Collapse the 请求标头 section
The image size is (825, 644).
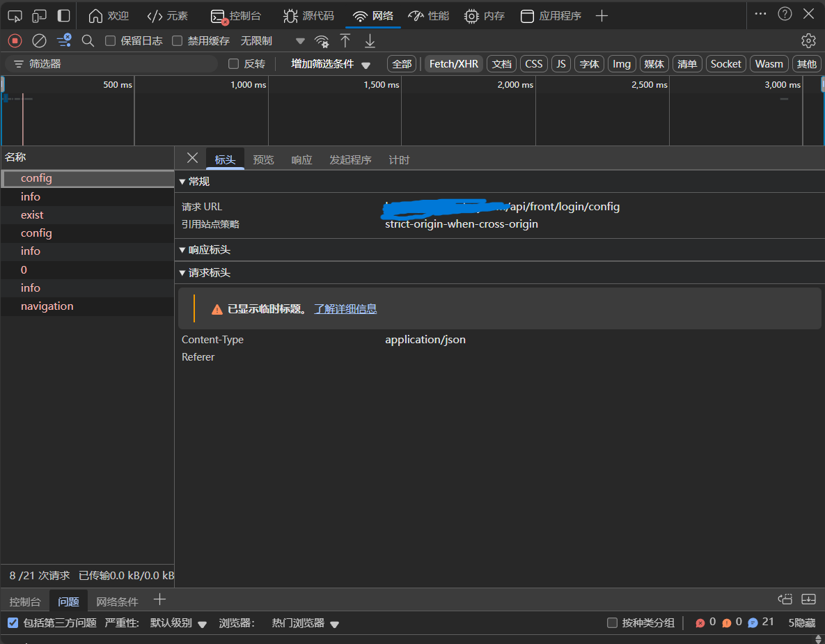click(205, 272)
